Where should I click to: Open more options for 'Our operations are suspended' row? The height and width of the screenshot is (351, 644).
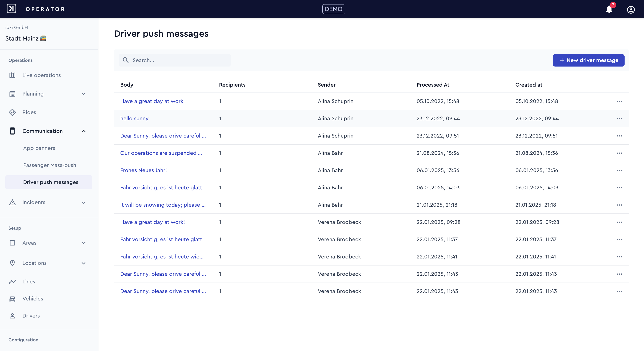pyautogui.click(x=619, y=153)
